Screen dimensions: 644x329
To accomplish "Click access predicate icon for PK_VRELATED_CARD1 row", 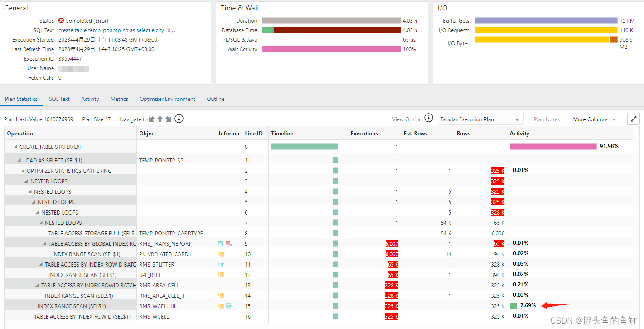I will point(221,254).
